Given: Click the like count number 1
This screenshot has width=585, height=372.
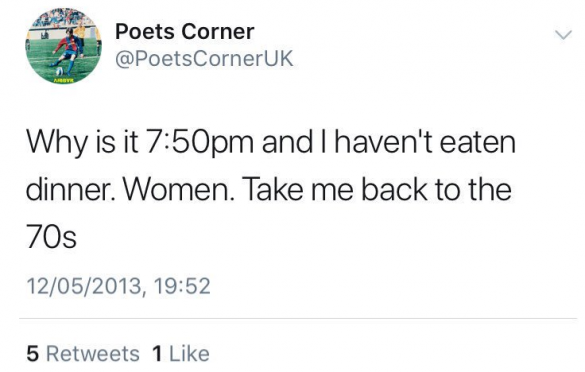Looking at the screenshot, I should [157, 353].
